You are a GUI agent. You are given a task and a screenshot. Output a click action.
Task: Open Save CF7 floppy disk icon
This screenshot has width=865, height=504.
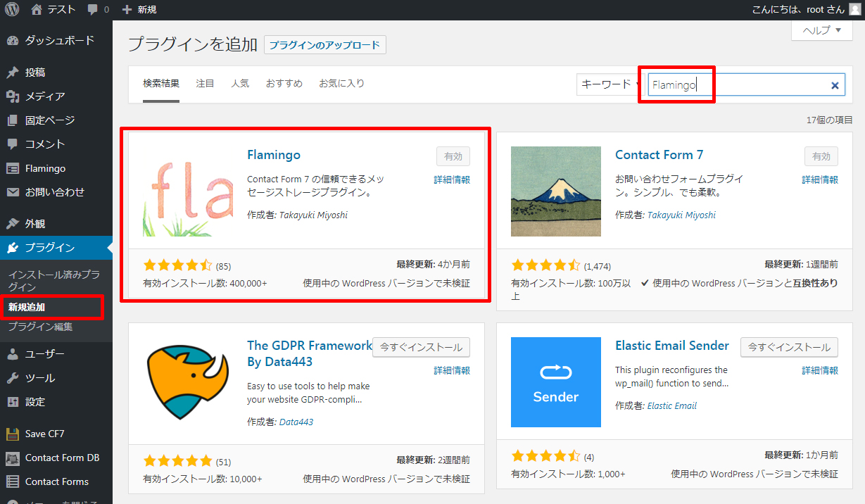click(x=13, y=434)
